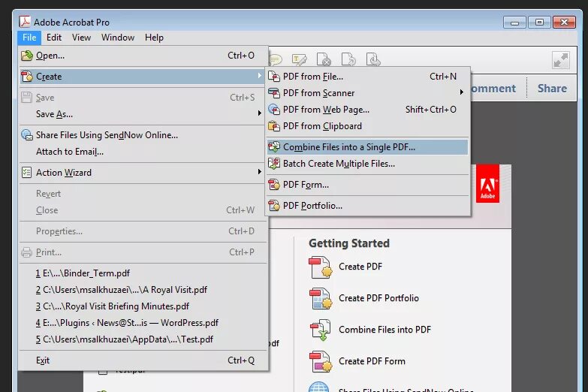Click the Create menu item icon

(27, 77)
